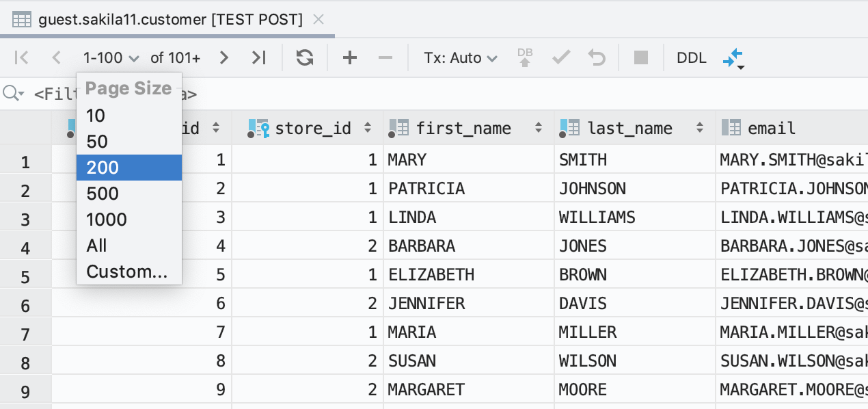Click the JENNIFER first name cell

(468, 304)
